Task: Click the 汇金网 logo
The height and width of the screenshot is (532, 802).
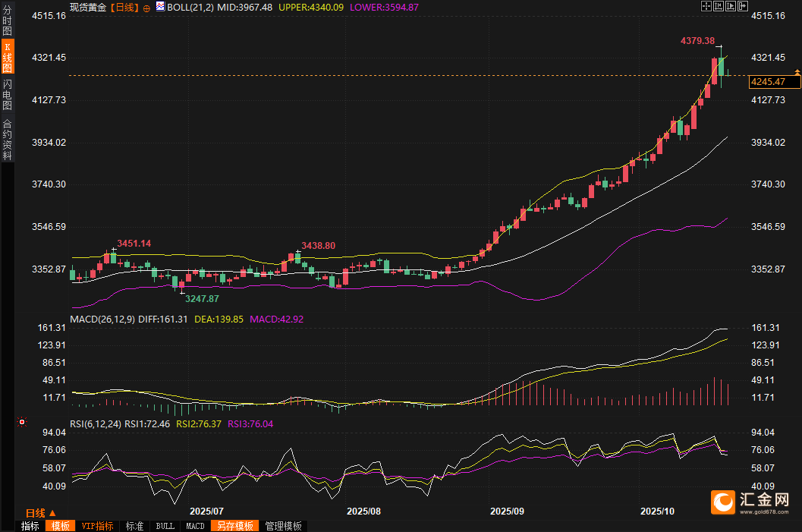Action: click(750, 502)
